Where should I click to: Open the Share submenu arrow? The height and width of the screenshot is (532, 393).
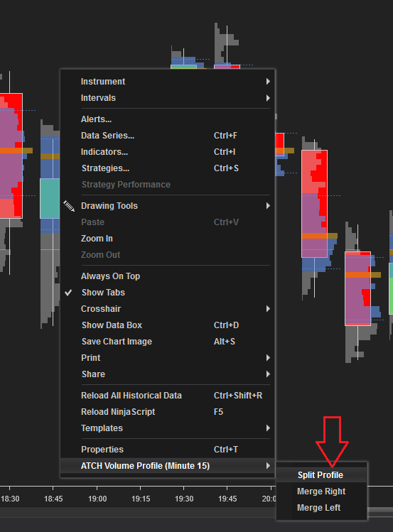coord(268,374)
